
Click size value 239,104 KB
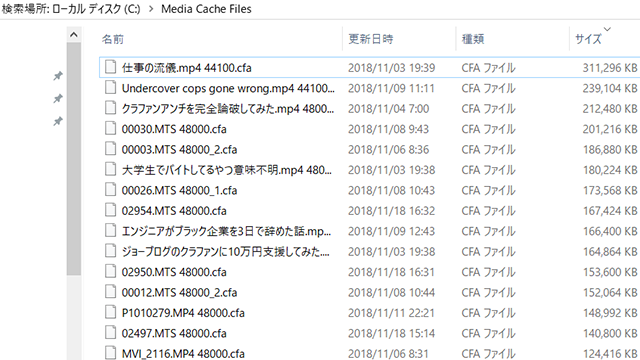(x=610, y=88)
